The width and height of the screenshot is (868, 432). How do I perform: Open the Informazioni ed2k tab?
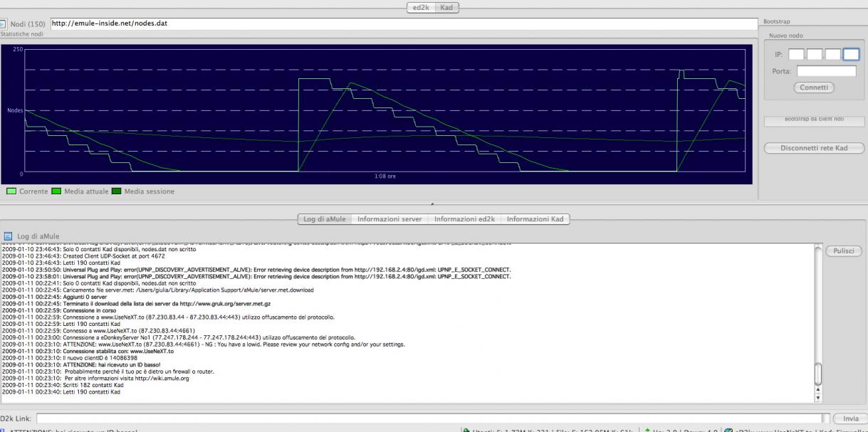pos(465,218)
